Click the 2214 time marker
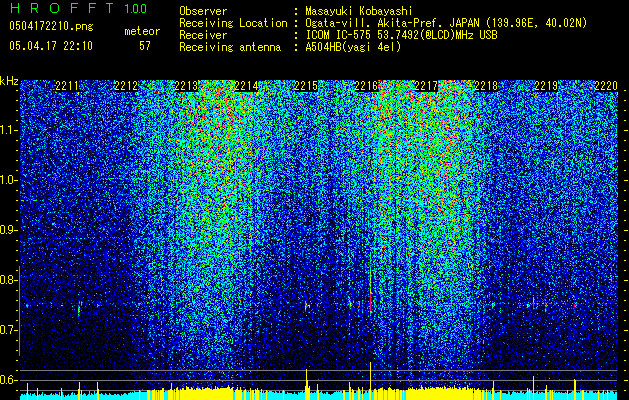 (247, 86)
